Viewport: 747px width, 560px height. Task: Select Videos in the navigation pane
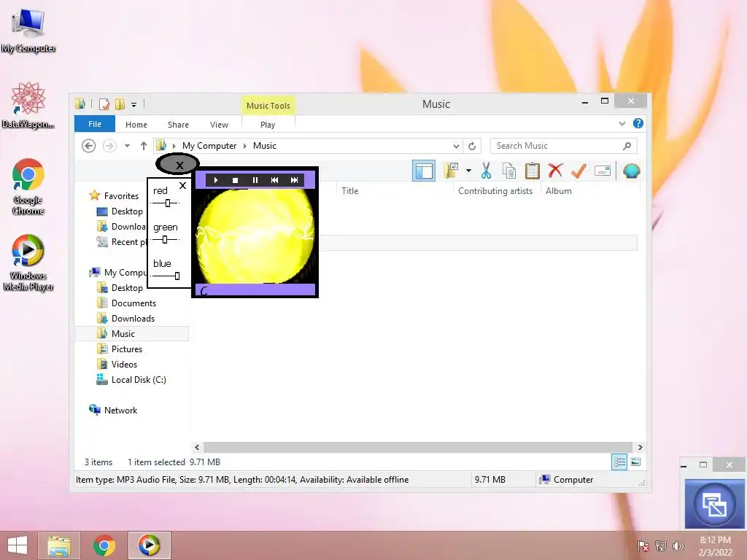click(x=124, y=364)
